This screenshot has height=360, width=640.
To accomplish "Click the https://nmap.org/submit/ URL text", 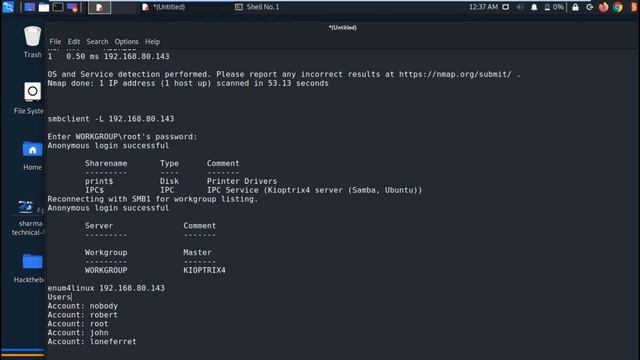I will [455, 74].
